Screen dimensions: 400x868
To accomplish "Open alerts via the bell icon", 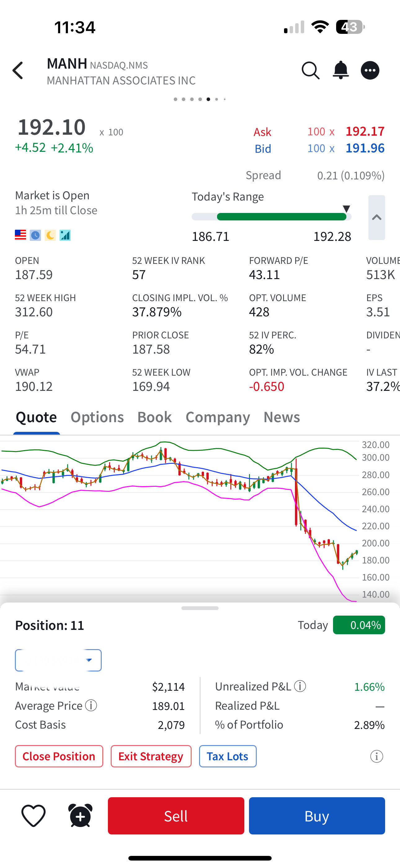I will click(341, 70).
